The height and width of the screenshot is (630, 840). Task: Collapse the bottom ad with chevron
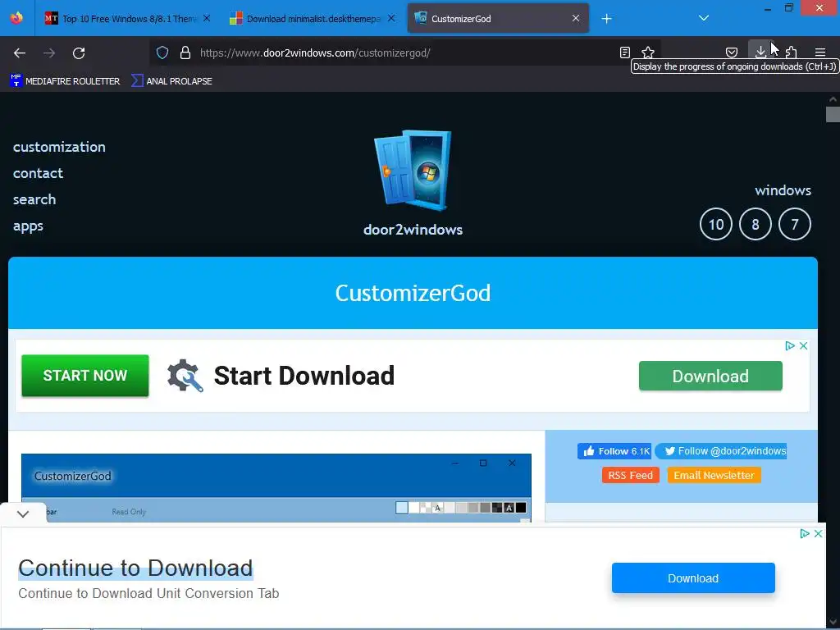23,514
